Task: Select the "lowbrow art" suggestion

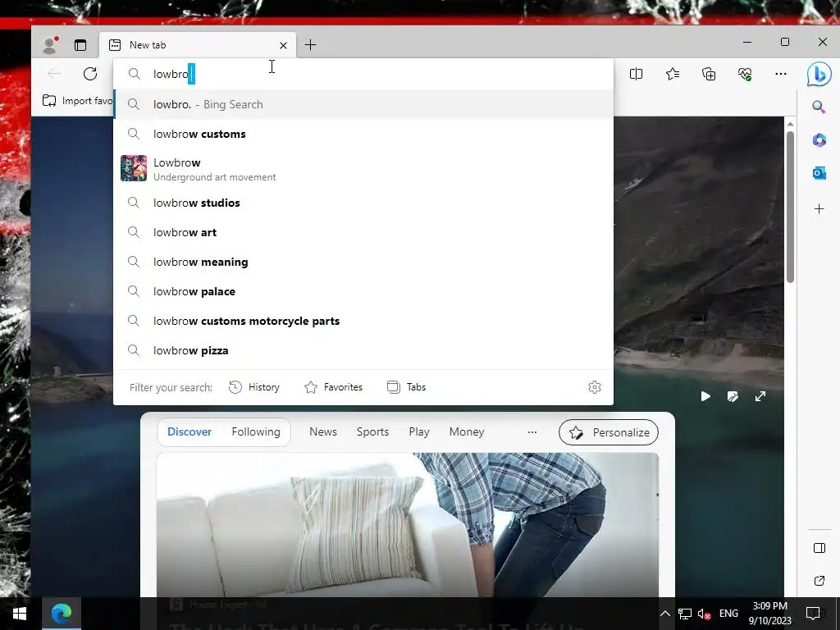Action: coord(363,232)
